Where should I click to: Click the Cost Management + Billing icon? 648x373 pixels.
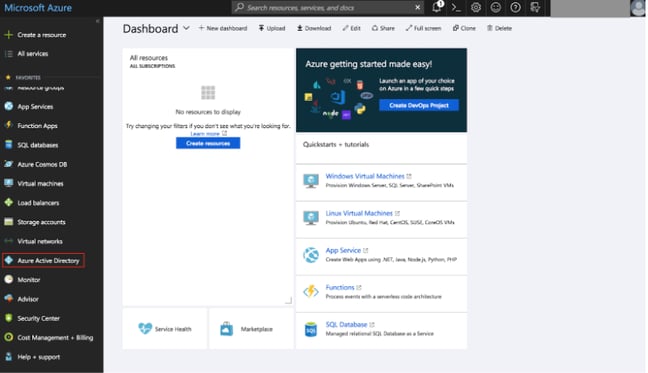(x=9, y=337)
